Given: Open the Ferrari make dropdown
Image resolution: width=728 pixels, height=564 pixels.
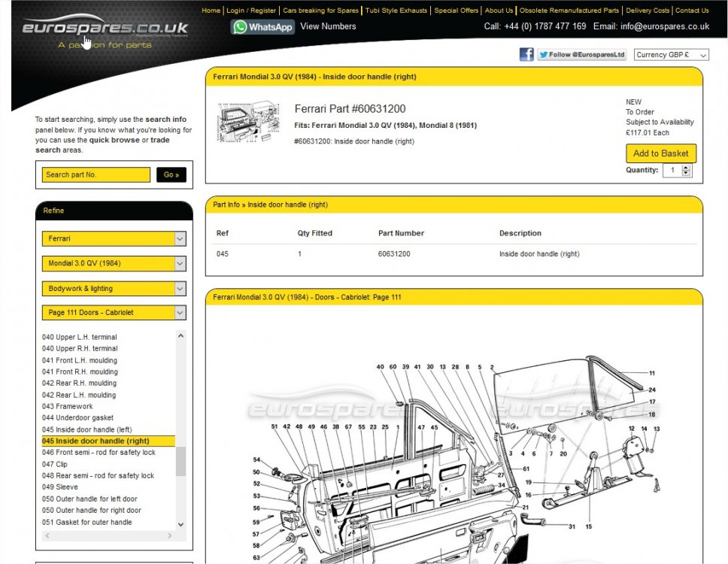Looking at the screenshot, I should pyautogui.click(x=114, y=238).
